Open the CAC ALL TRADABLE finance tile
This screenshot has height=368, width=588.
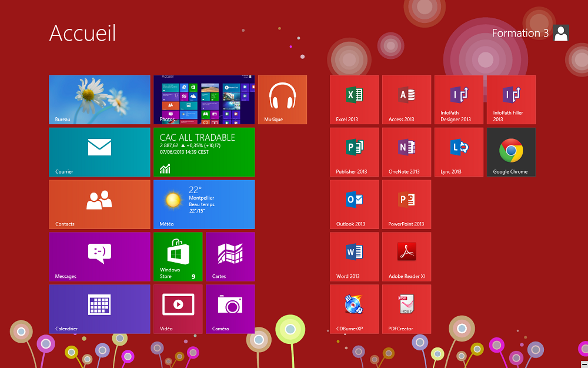[204, 152]
